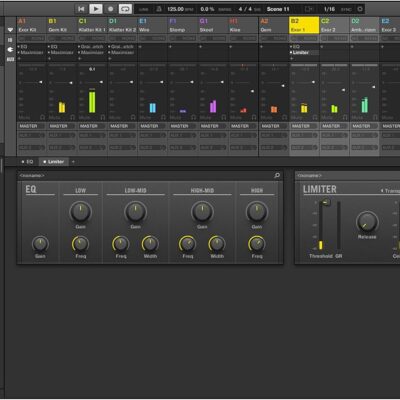
Task: Select the B1 Gem Kit channel header
Action: pos(62,25)
